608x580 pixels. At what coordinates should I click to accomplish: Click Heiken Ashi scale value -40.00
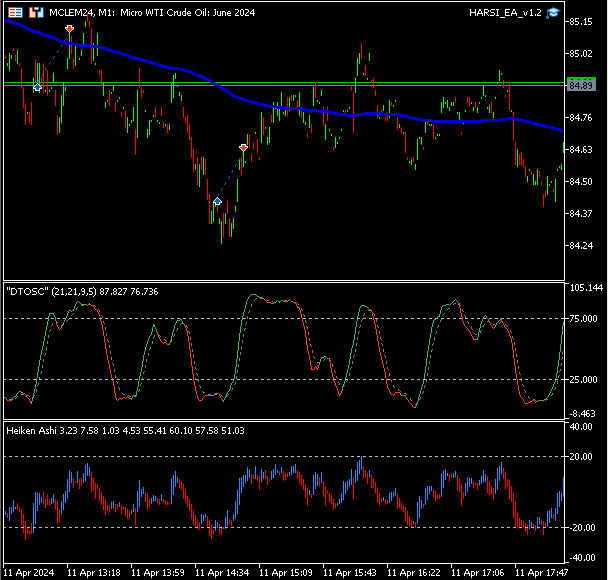582,558
